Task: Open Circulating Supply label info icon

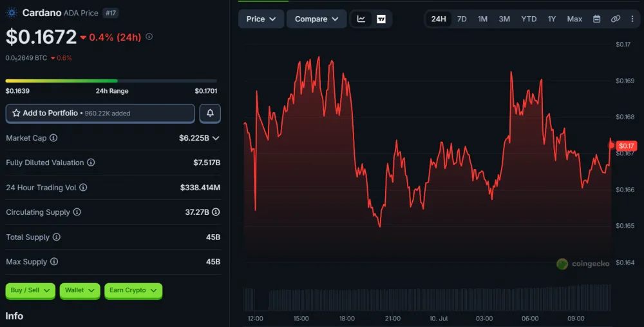Action: point(77,212)
